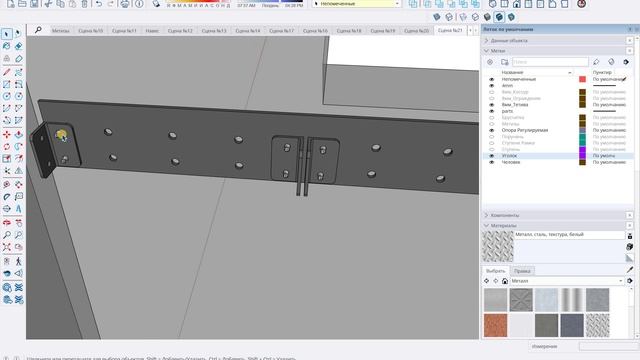Select the arrow Select tool
Screen dimensions: 640x360
click(x=7, y=34)
